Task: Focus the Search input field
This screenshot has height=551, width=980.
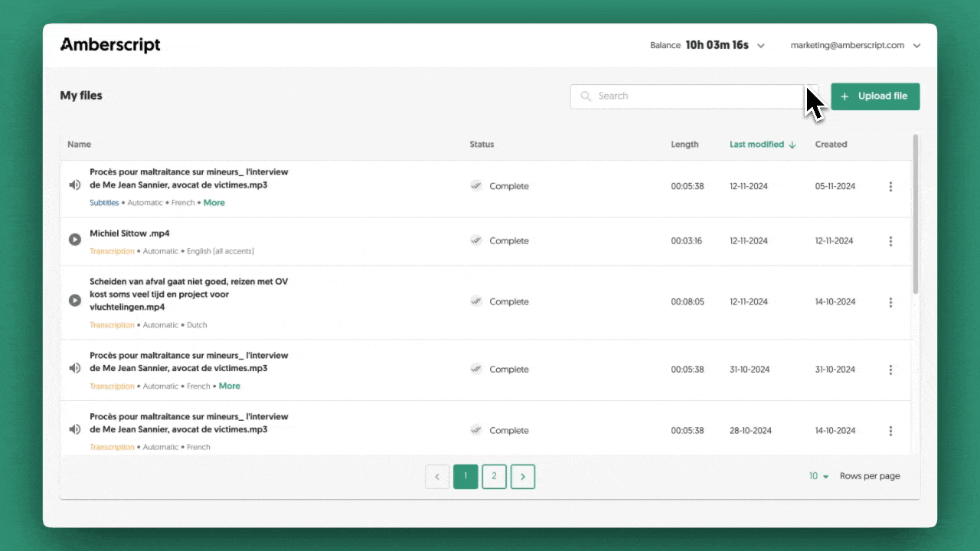Action: coord(694,96)
